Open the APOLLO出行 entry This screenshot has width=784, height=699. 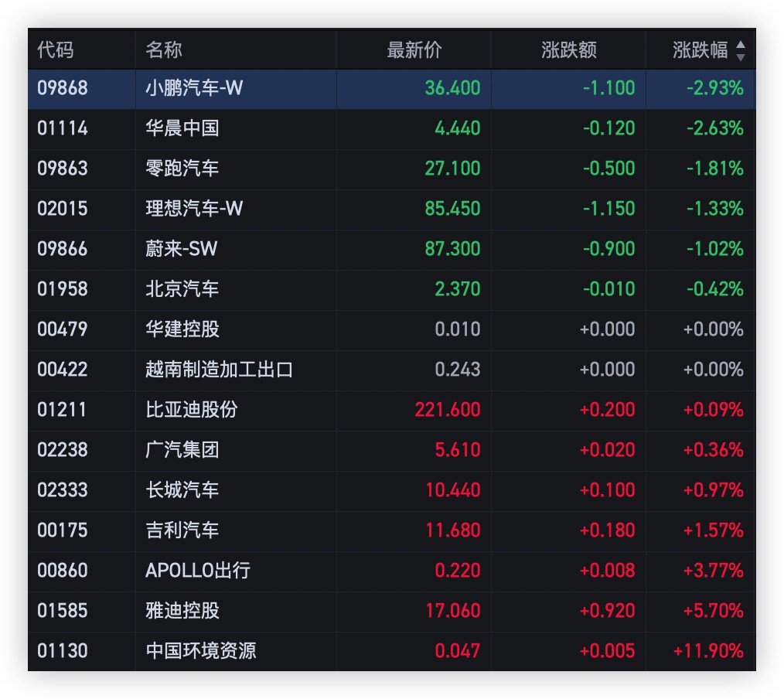(x=198, y=571)
